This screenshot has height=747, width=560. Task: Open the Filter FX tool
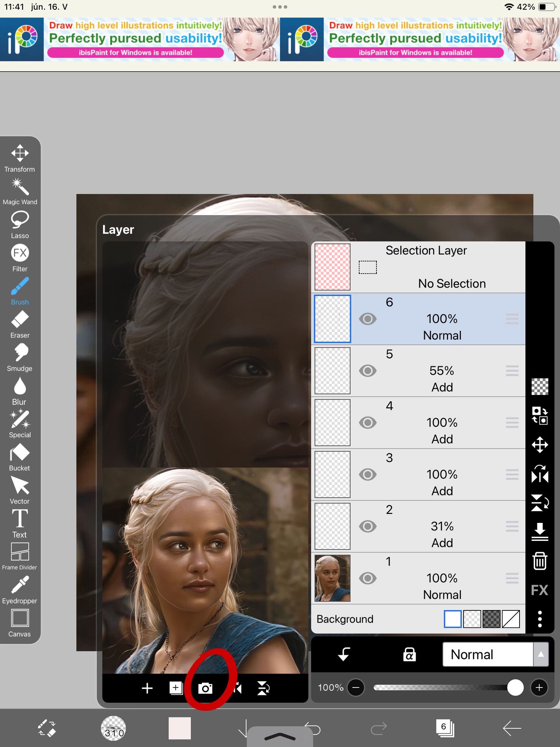click(x=19, y=258)
